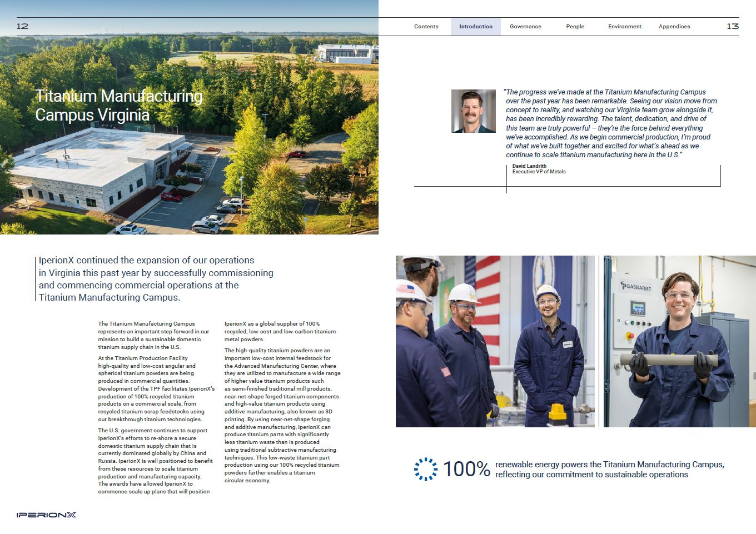Click page number 13
This screenshot has height=534, width=756.
pos(733,26)
